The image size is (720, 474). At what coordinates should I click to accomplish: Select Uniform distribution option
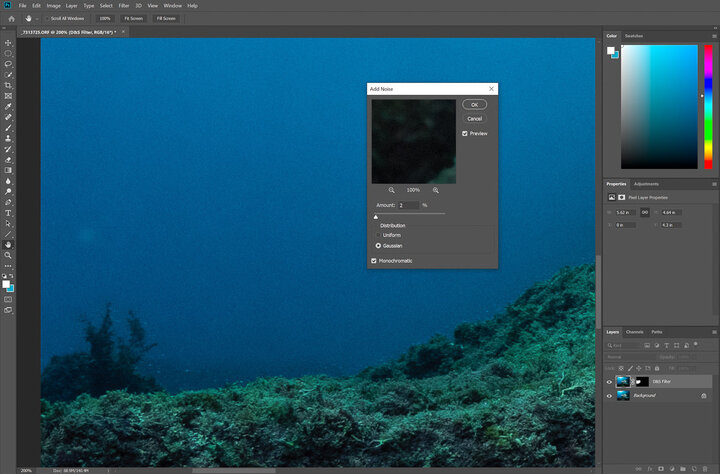[378, 235]
